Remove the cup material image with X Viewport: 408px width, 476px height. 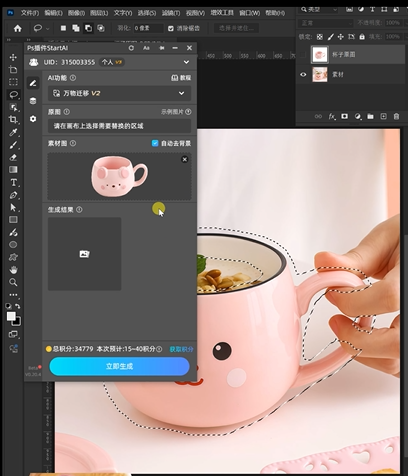coord(185,159)
